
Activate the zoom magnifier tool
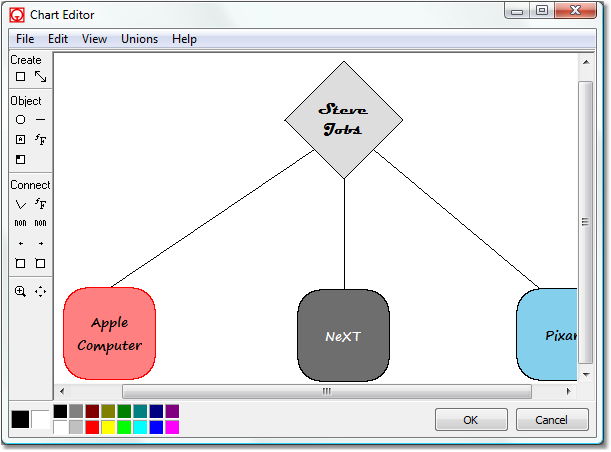click(x=20, y=291)
